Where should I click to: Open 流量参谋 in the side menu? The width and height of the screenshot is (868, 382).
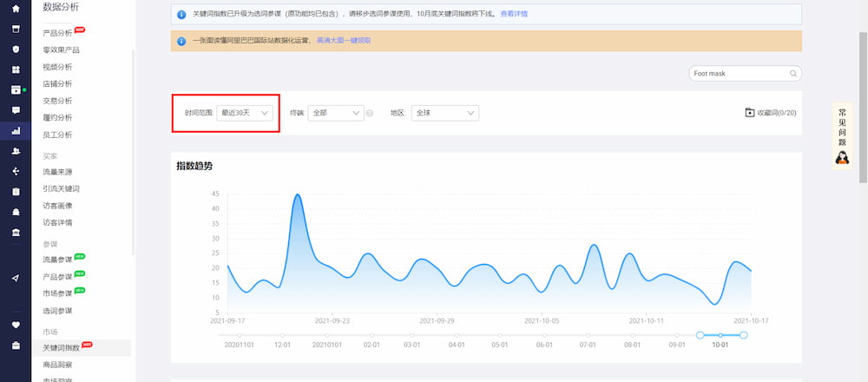pos(57,260)
